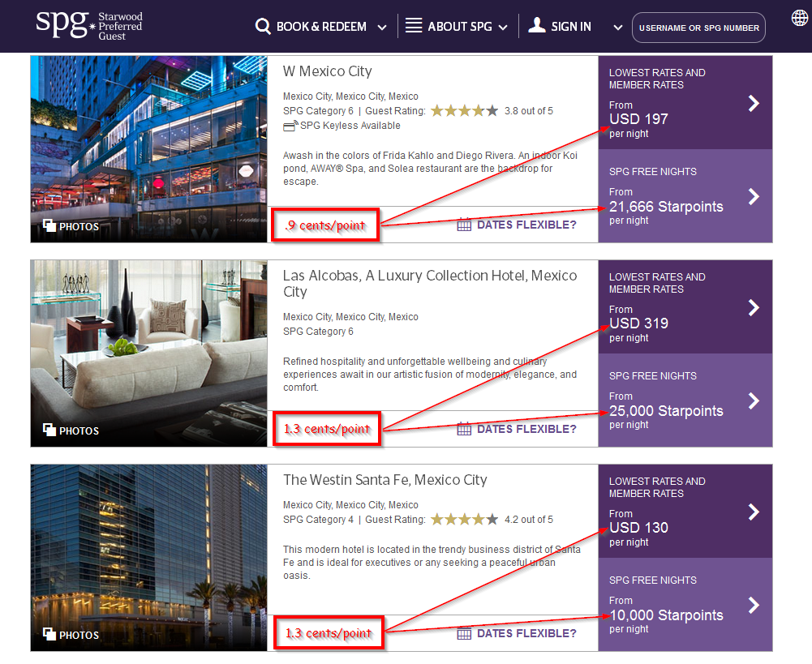Select USD 130 lowest rates for Westin Santa Fe

pyautogui.click(x=685, y=512)
